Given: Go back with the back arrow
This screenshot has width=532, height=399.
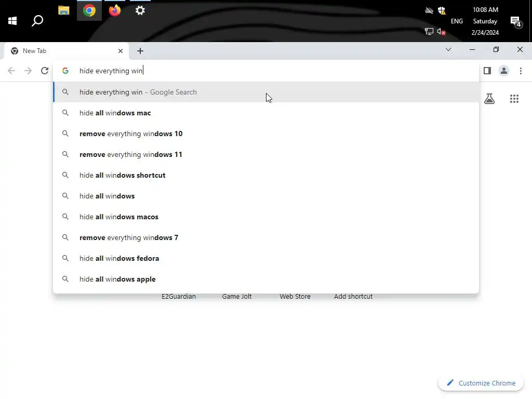Looking at the screenshot, I should click(11, 71).
